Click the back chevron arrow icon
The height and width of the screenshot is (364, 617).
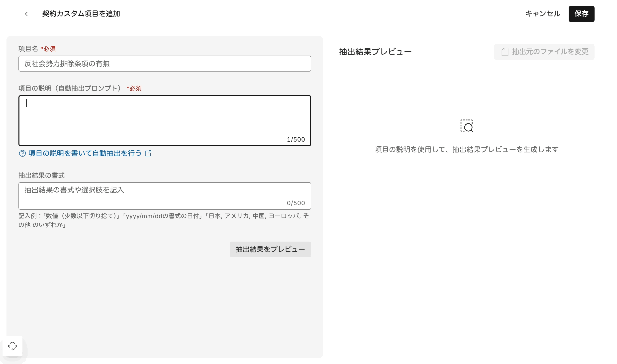[26, 14]
